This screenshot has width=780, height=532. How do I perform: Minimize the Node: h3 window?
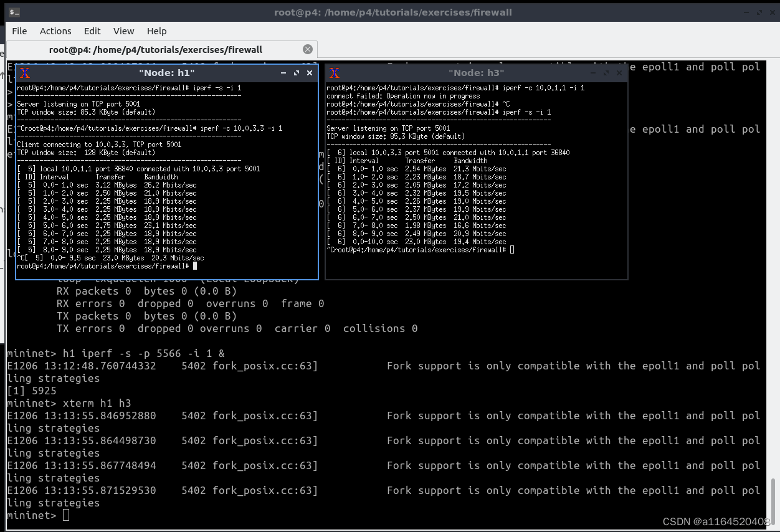[x=593, y=73]
